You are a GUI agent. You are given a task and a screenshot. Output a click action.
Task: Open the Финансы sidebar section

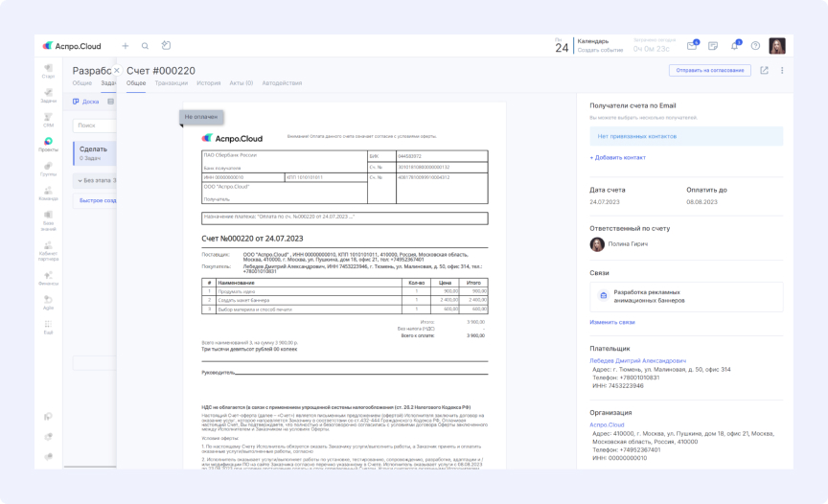[x=48, y=278]
